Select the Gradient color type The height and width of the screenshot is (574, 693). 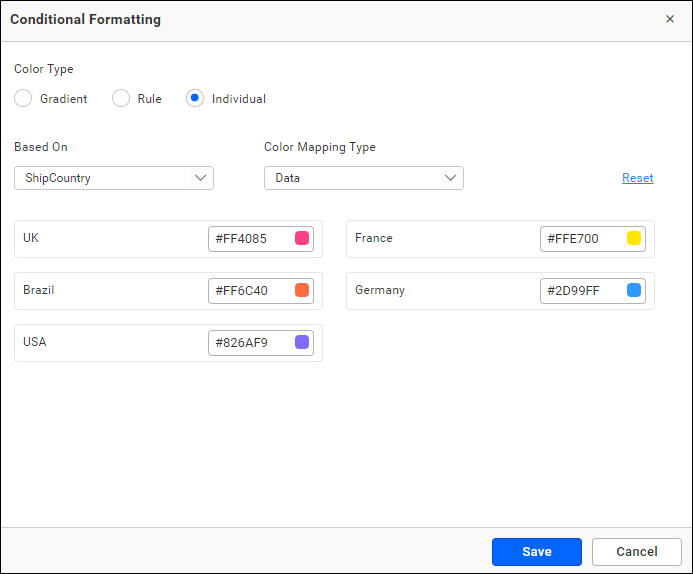23,99
